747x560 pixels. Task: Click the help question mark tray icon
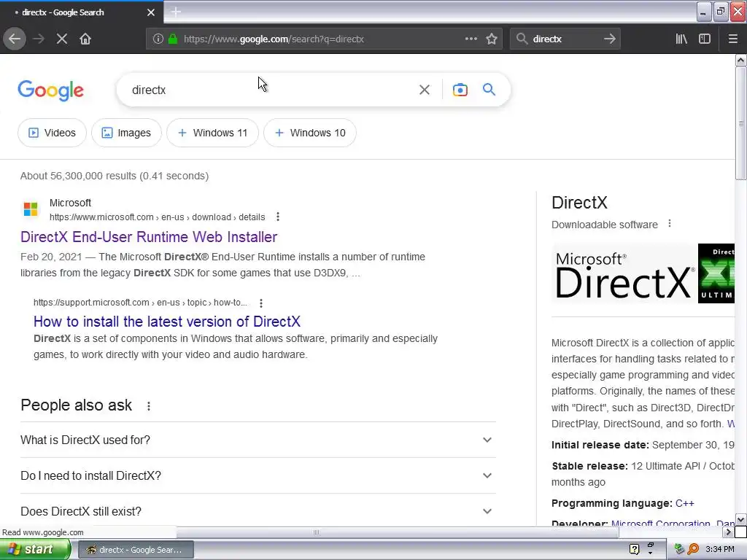(634, 549)
